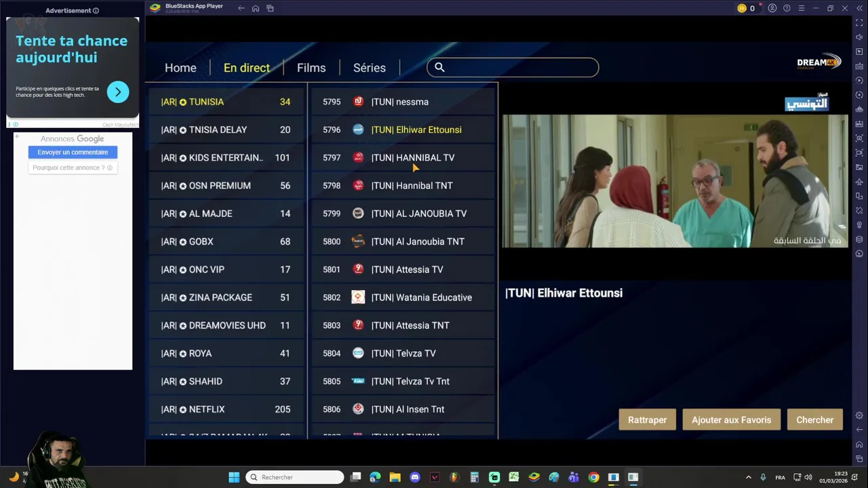Open BlueStacks help question icon
This screenshot has height=488, width=868.
[787, 8]
